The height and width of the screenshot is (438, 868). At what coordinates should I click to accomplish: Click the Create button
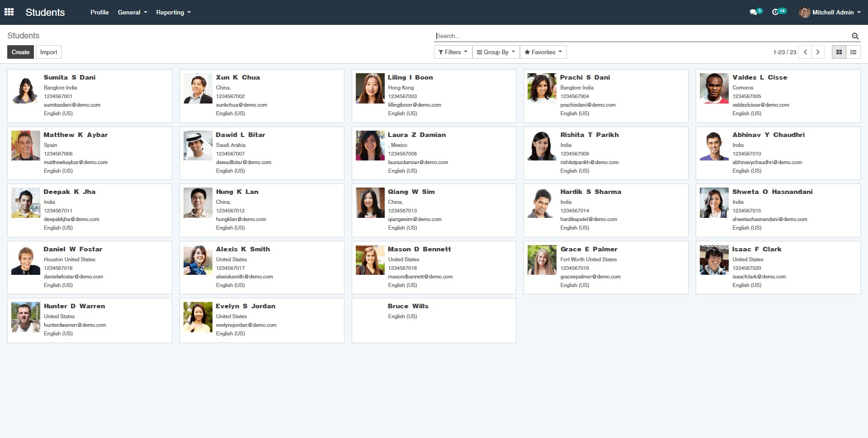point(20,52)
